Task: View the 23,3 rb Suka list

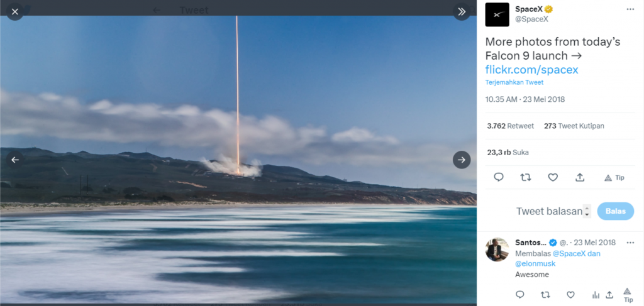Action: 508,152
